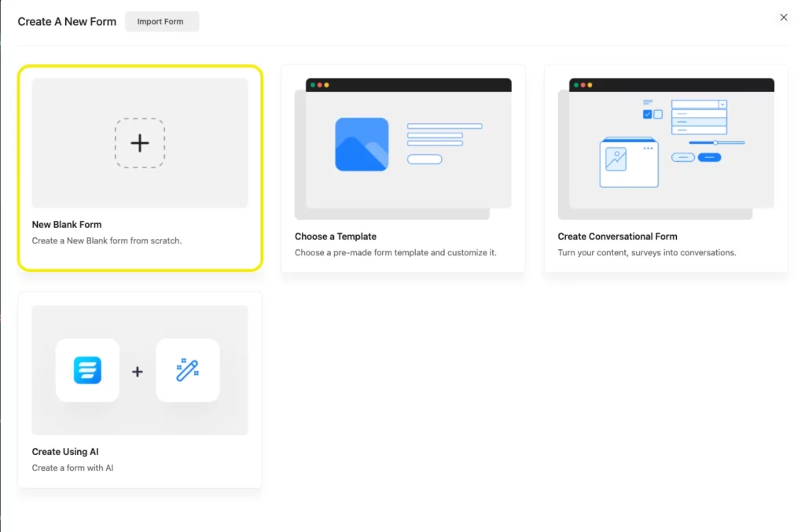Open the Choose a Template card title

(335, 237)
